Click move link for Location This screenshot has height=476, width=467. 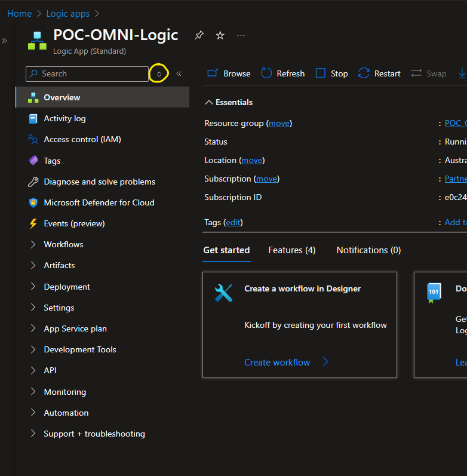coord(252,161)
